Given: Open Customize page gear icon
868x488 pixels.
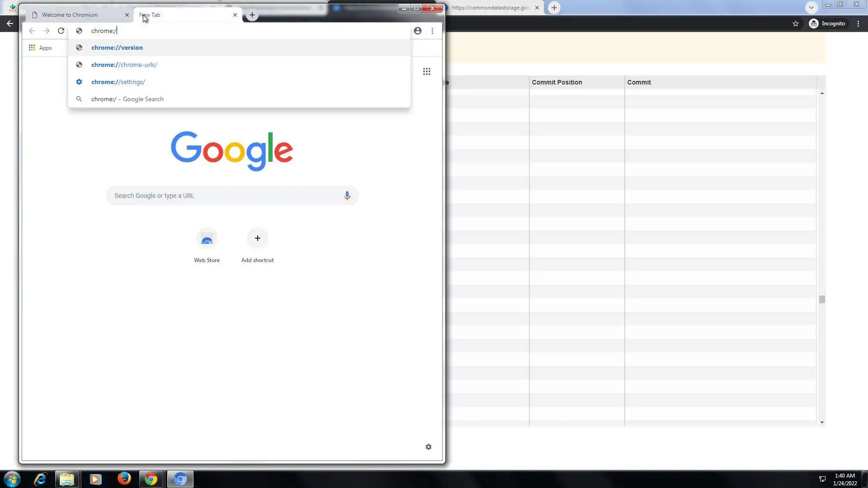Looking at the screenshot, I should [428, 447].
